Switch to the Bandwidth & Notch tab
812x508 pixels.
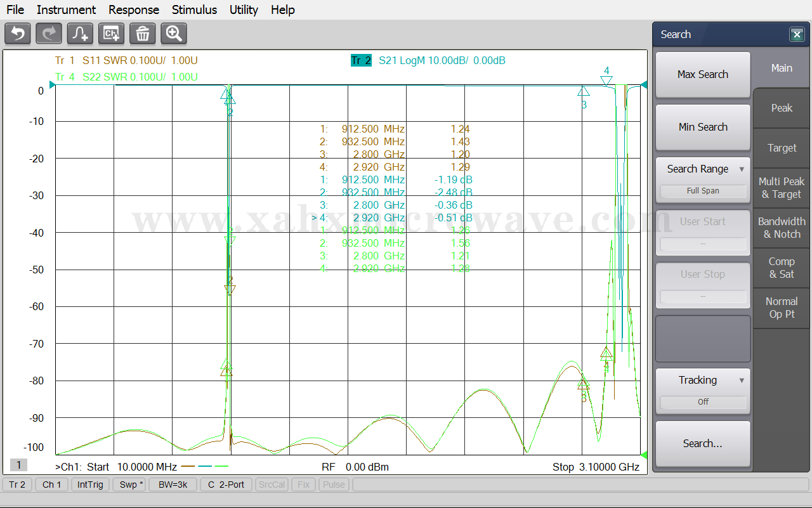coord(782,228)
